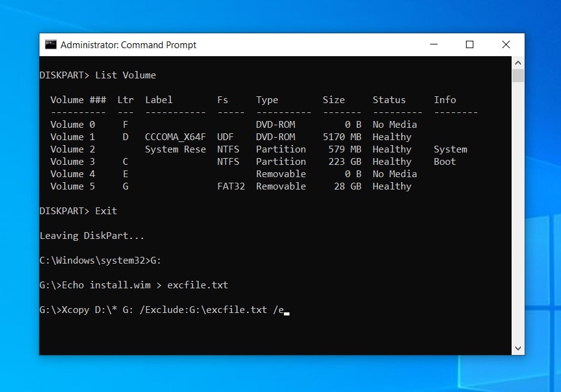The width and height of the screenshot is (561, 392).
Task: Click the Status column header text
Action: click(x=389, y=99)
